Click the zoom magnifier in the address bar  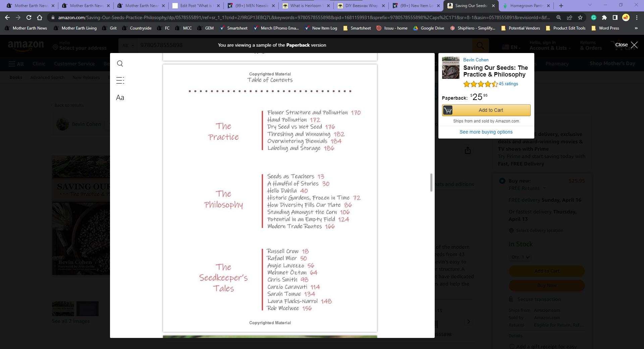558,17
